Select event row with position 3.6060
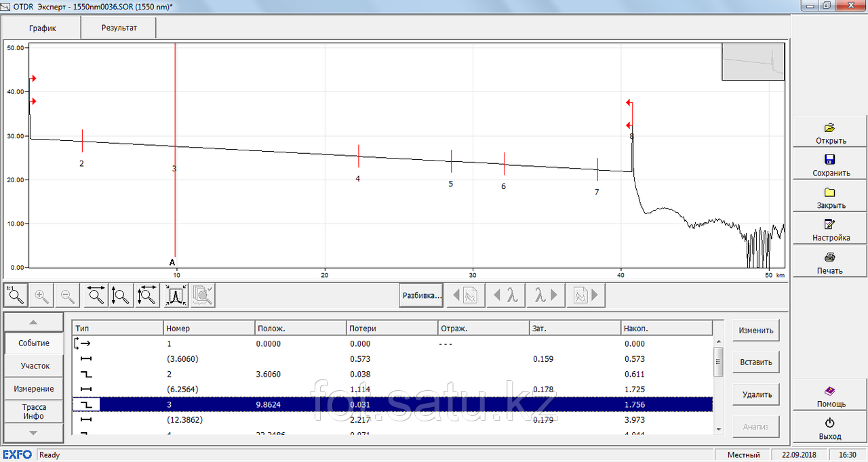Screen dimensions: 868x462 click(x=393, y=374)
